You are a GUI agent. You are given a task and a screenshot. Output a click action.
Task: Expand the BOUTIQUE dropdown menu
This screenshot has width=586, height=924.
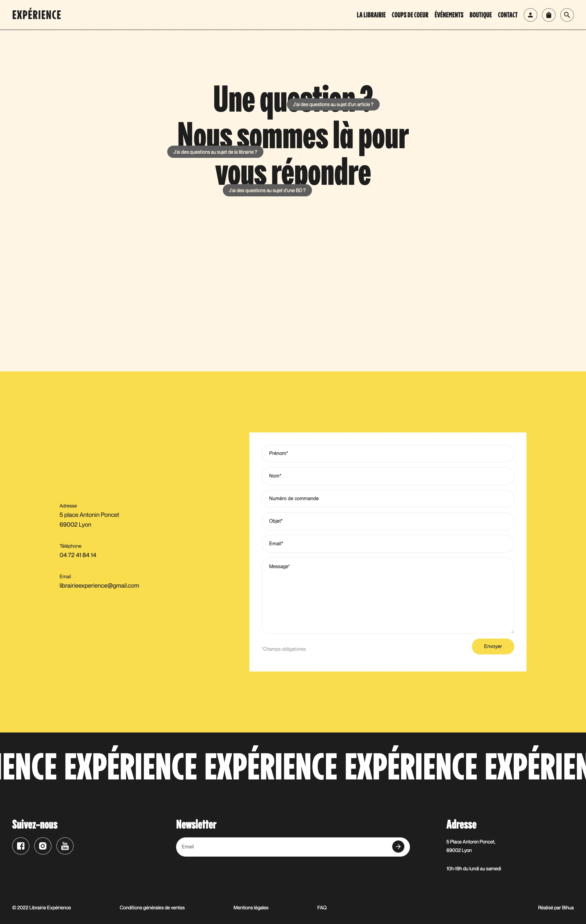(x=480, y=14)
